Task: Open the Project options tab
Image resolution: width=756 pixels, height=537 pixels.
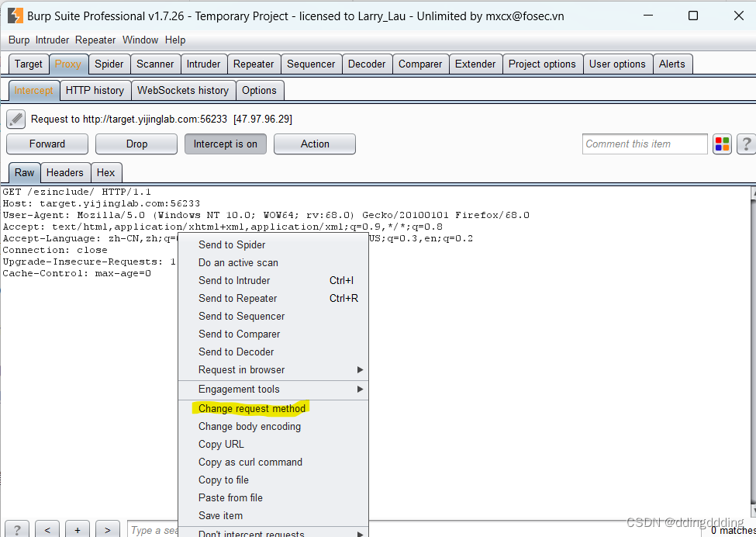Action: [x=543, y=64]
